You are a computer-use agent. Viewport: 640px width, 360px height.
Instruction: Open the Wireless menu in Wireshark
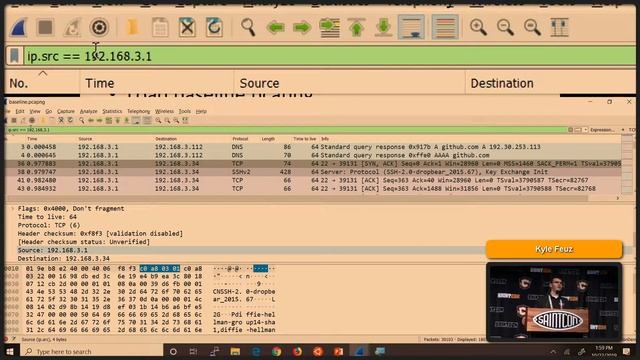pyautogui.click(x=164, y=111)
